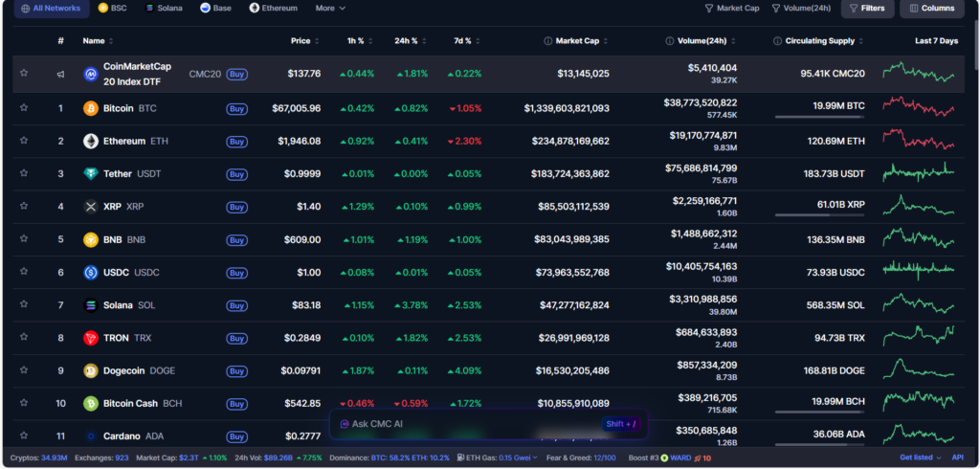Click the info icon next to Market Cap header
This screenshot has width=980, height=469.
547,41
